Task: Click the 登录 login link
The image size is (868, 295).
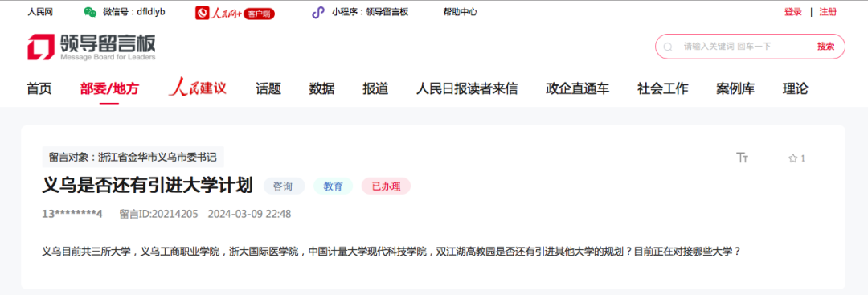Action: point(792,12)
